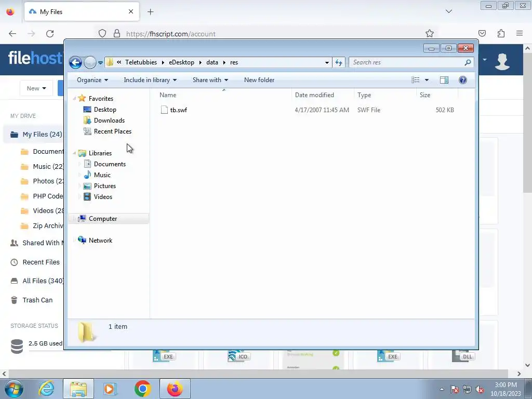Show hidden system tray icons
532x399 pixels.
click(x=442, y=389)
